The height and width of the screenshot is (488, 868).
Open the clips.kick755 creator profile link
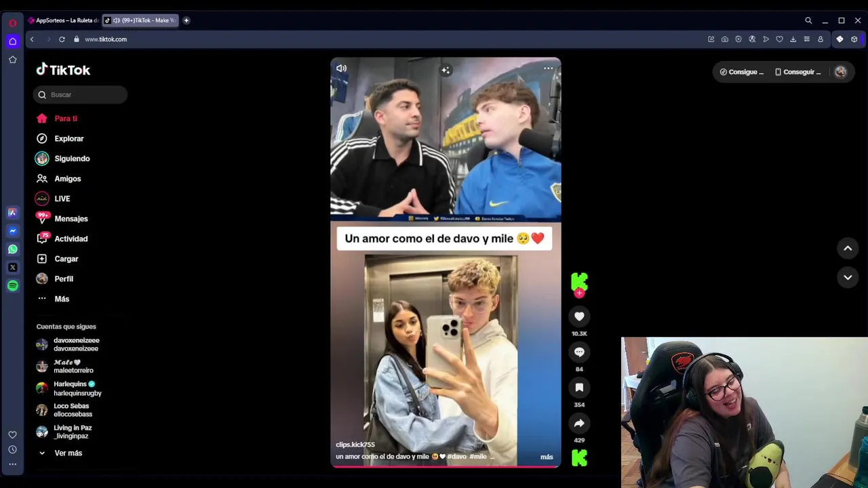pyautogui.click(x=355, y=445)
